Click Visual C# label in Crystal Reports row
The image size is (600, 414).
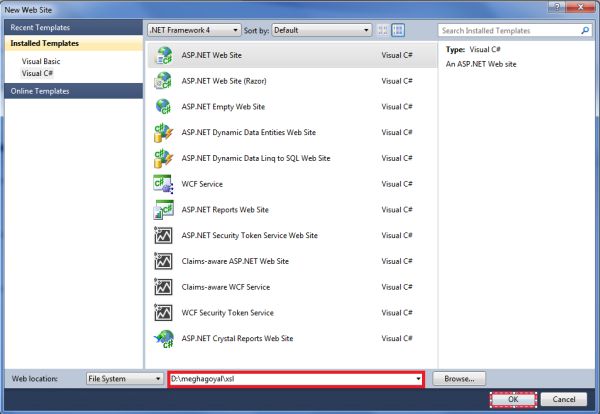pos(397,338)
